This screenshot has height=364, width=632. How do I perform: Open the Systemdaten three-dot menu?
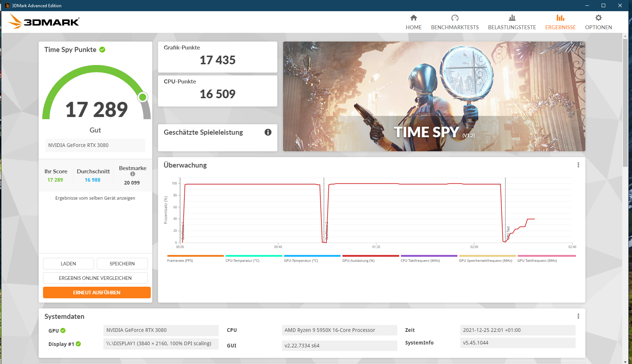pyautogui.click(x=578, y=316)
